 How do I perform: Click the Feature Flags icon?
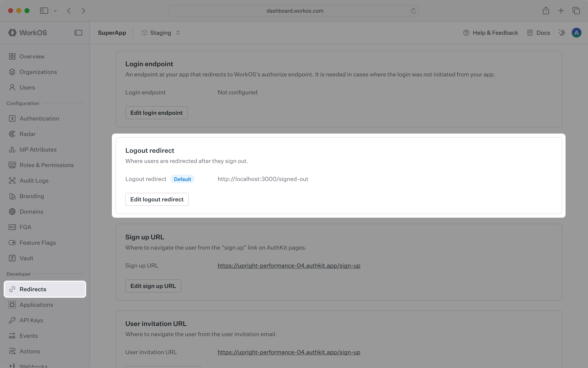click(x=12, y=242)
